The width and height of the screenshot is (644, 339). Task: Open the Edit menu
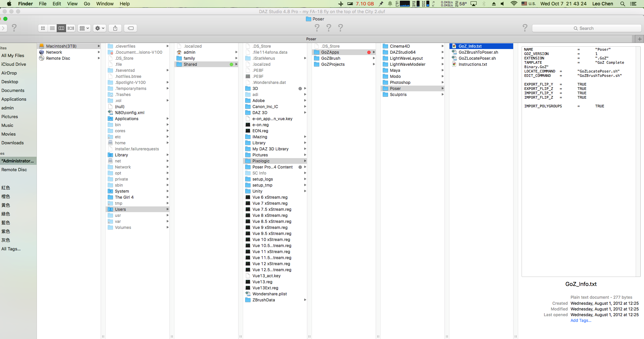(x=57, y=4)
